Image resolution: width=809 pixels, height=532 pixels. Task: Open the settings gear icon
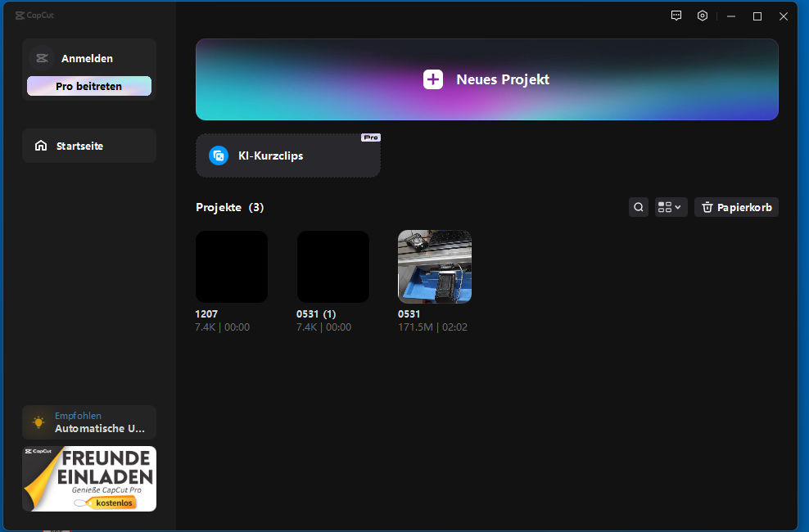click(x=702, y=16)
